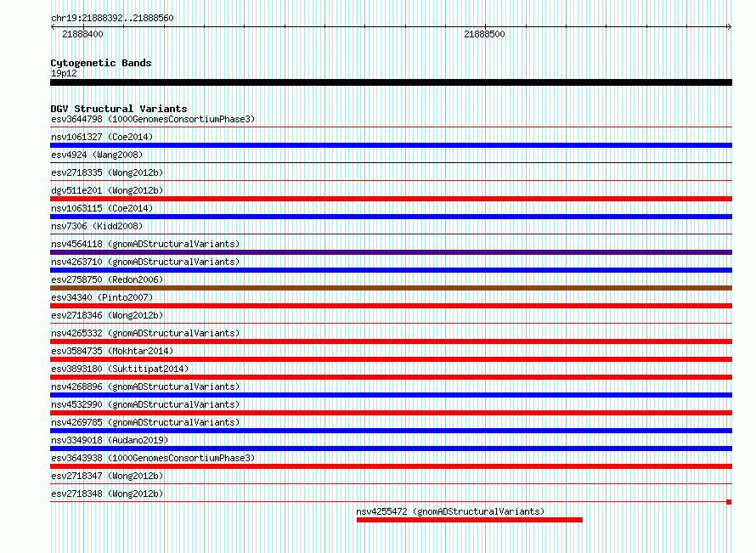
Task: Open variant esv3643938 (1000GenomesConsortiumPhase3)
Action: pos(153,458)
